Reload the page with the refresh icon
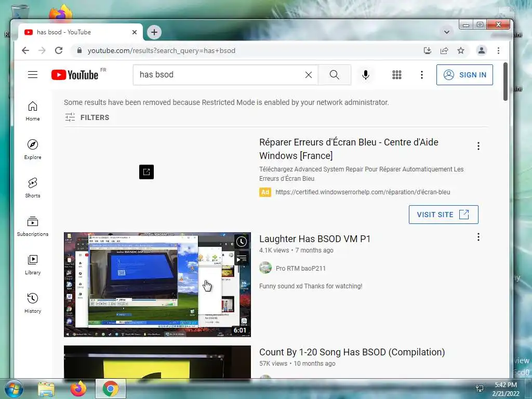 (x=59, y=50)
